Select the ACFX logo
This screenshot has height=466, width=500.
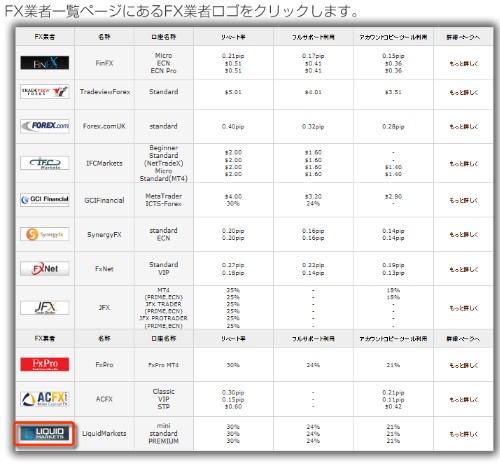45,399
